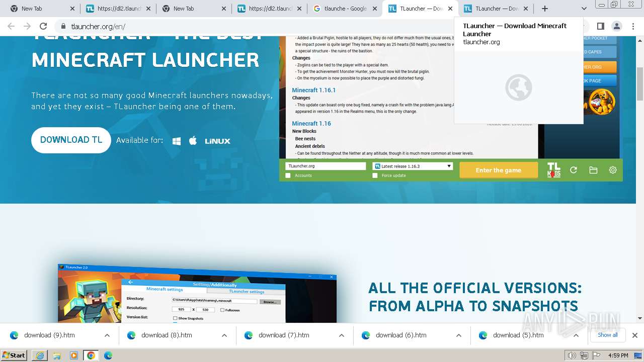Switch to the first dl2.tlauncher tab
Viewport: 644px width, 362px height.
point(119,9)
